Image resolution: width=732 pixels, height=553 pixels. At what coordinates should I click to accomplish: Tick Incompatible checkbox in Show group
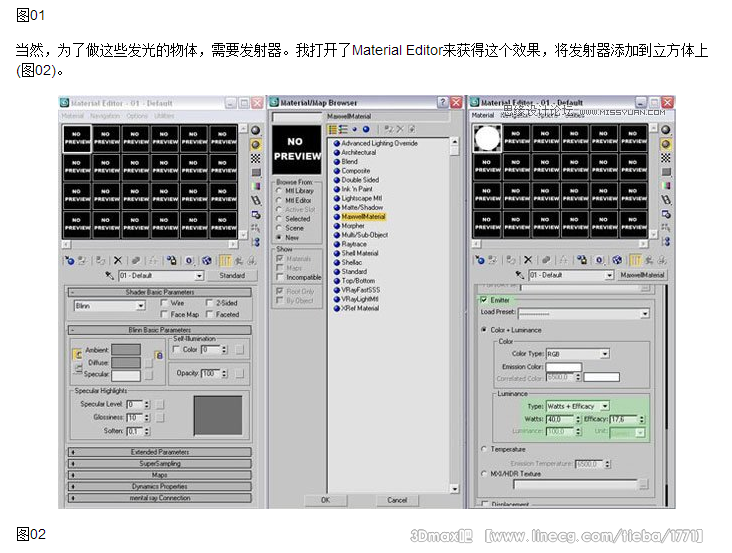pos(280,277)
